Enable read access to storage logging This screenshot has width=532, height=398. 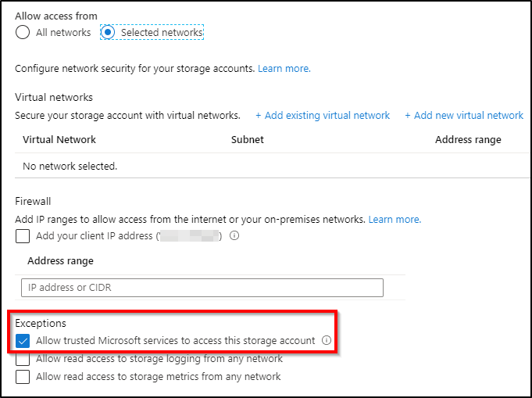23,359
